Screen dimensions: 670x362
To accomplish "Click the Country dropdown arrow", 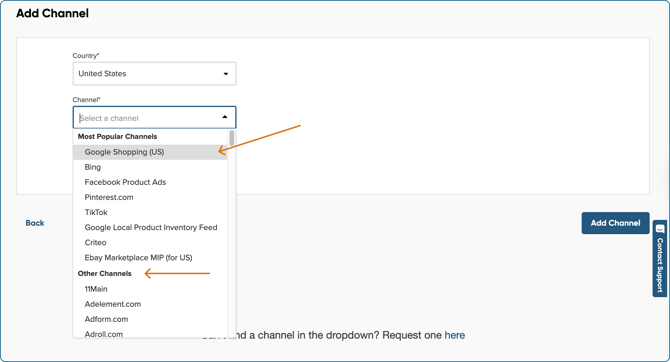I will pos(226,74).
